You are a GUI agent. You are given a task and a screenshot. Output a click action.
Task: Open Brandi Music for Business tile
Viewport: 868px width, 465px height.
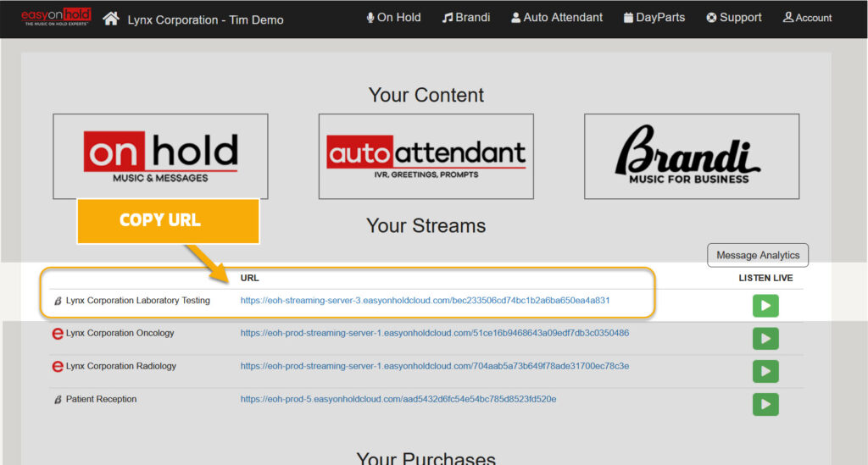pos(692,157)
